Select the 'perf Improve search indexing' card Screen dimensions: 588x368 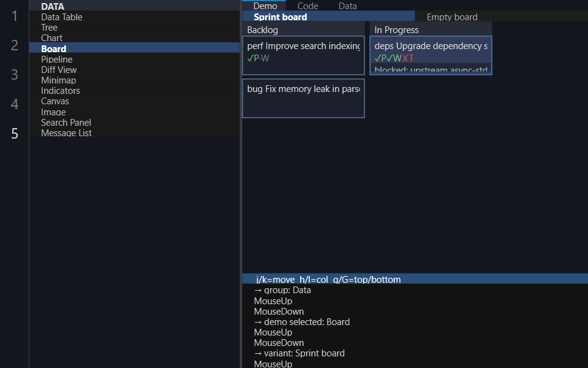[303, 55]
